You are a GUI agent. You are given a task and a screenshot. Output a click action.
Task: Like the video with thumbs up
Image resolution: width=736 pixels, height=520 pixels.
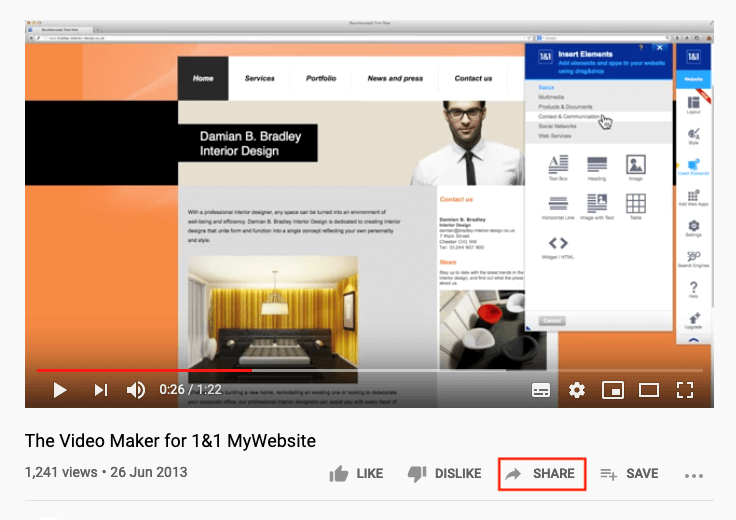(356, 473)
